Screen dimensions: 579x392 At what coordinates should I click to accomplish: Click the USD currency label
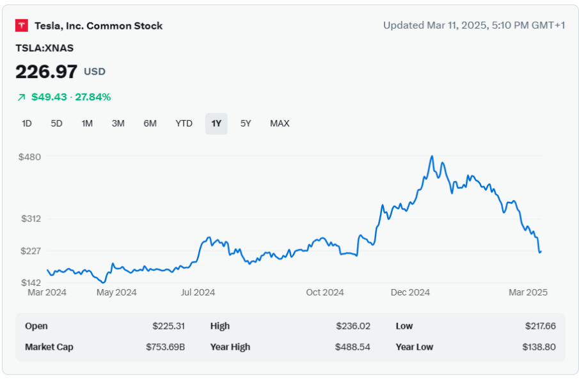click(95, 72)
